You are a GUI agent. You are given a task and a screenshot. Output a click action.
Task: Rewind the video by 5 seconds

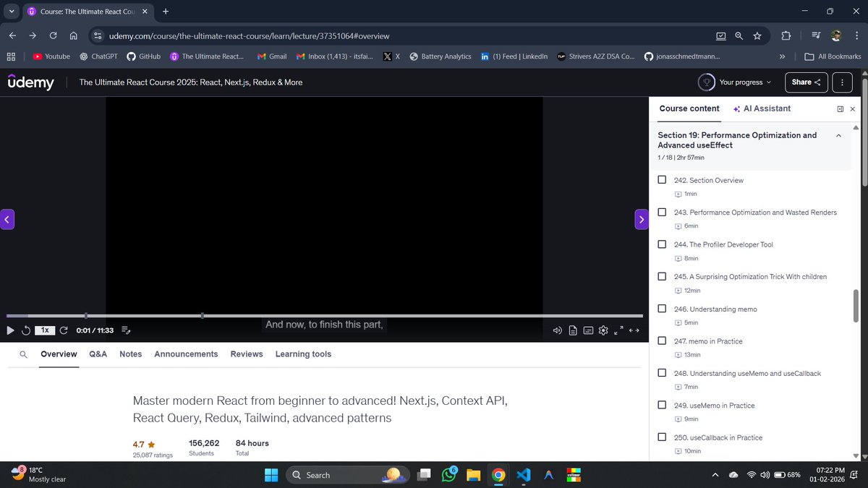[26, 330]
